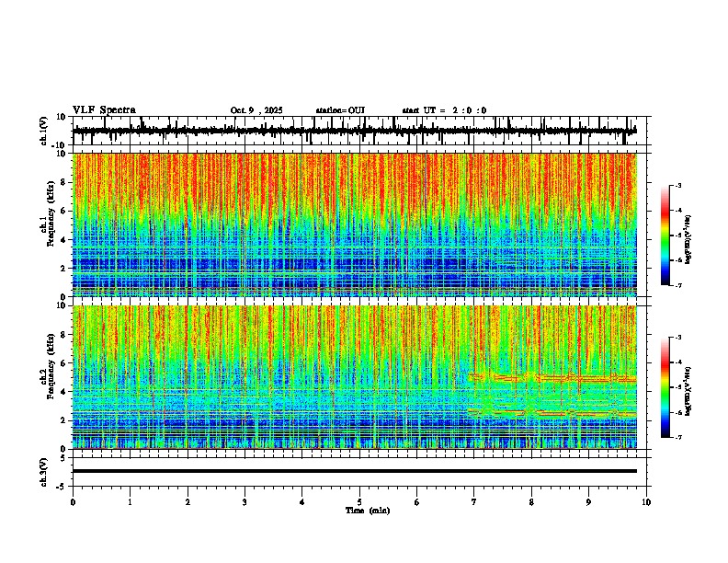Click the ch.2 "Frequency (kHz)" axis title
The width and height of the screenshot is (728, 563).
pyautogui.click(x=51, y=368)
